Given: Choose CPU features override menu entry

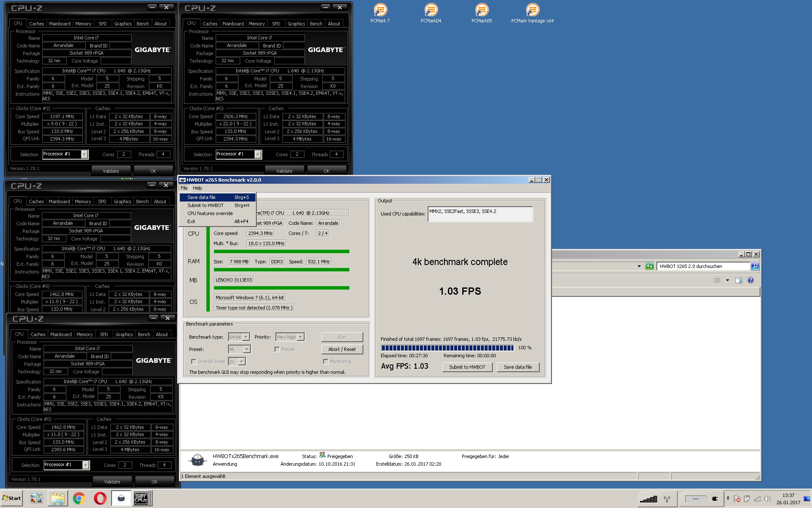Looking at the screenshot, I should pos(218,213).
